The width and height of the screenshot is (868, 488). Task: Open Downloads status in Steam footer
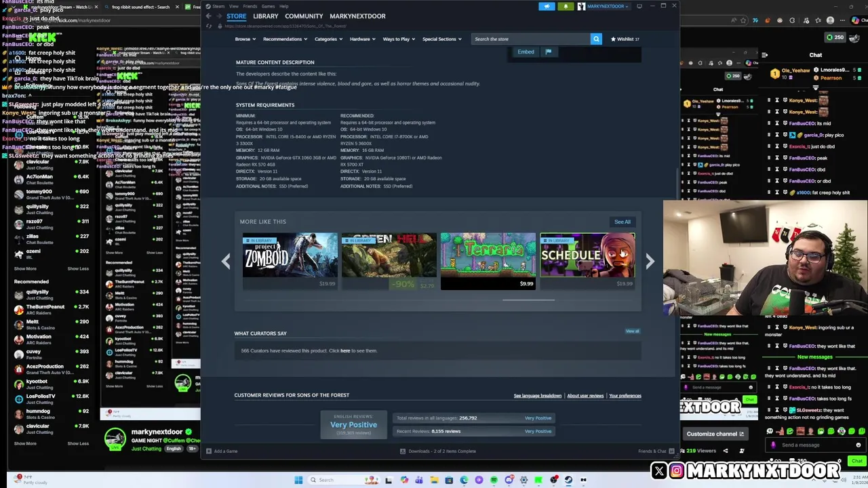(x=438, y=451)
